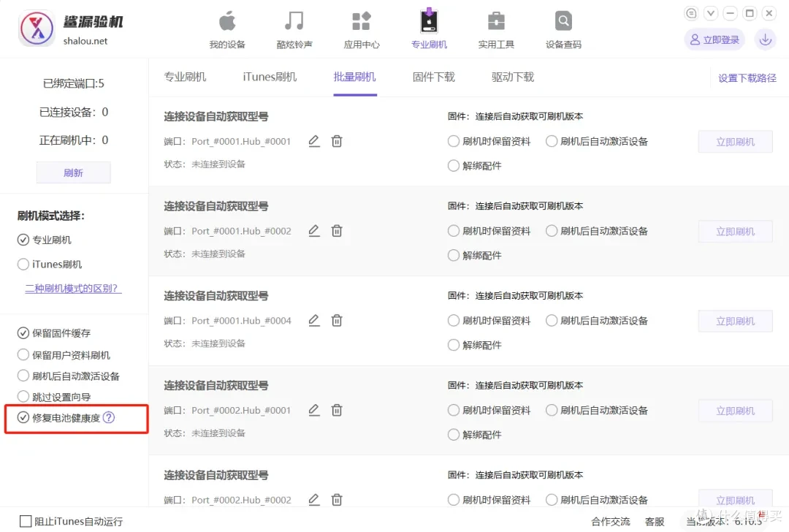
Task: Enable 刷机时保留资料 for Port_#0001.Hub_#0001
Action: point(454,141)
